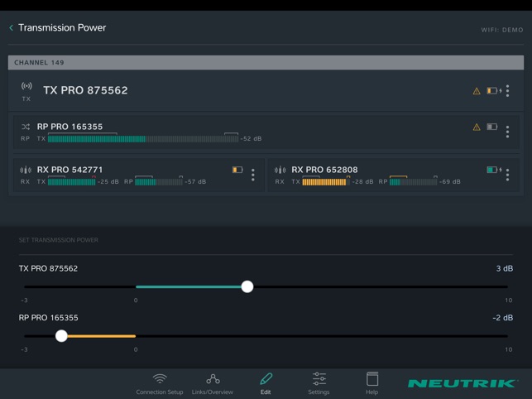Click the TX PRO 875562 power slider handle
The width and height of the screenshot is (532, 399).
247,286
